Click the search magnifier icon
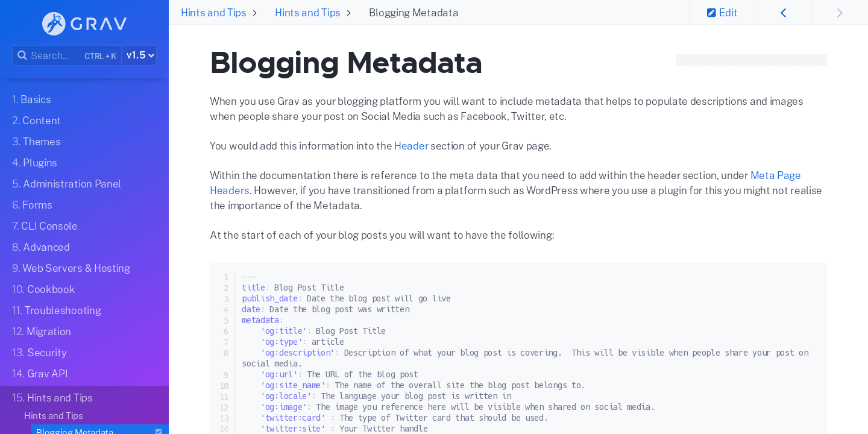 [22, 55]
